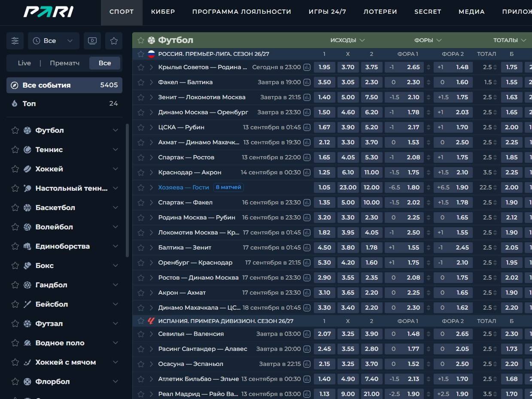Open the Кибер top menu

(163, 12)
